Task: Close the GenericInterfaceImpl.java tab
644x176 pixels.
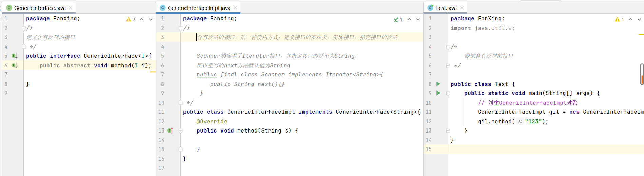Action: pyautogui.click(x=235, y=8)
